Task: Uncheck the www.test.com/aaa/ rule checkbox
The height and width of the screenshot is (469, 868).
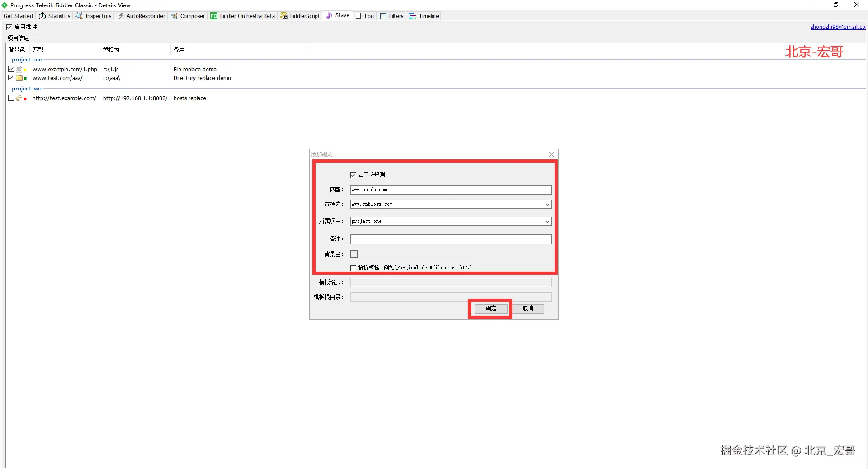Action: point(11,78)
